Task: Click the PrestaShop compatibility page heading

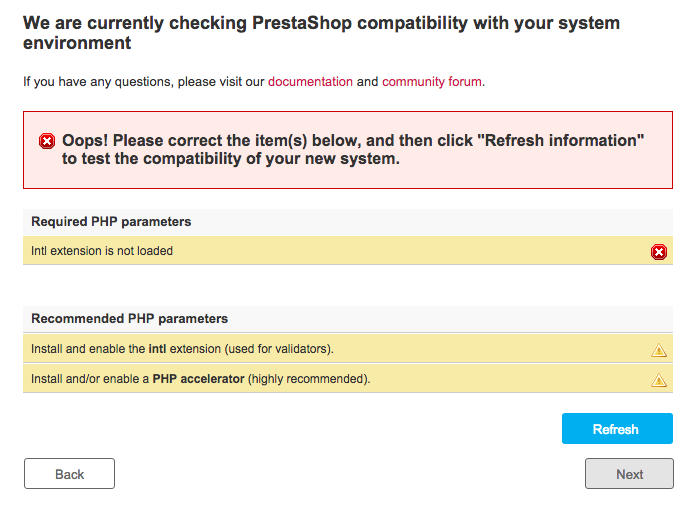Action: (x=321, y=33)
